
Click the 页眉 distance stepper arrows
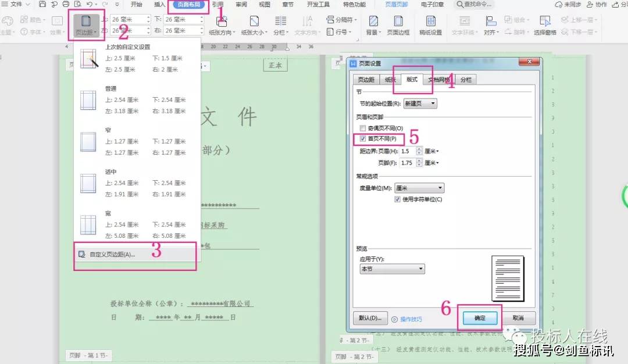(x=419, y=151)
